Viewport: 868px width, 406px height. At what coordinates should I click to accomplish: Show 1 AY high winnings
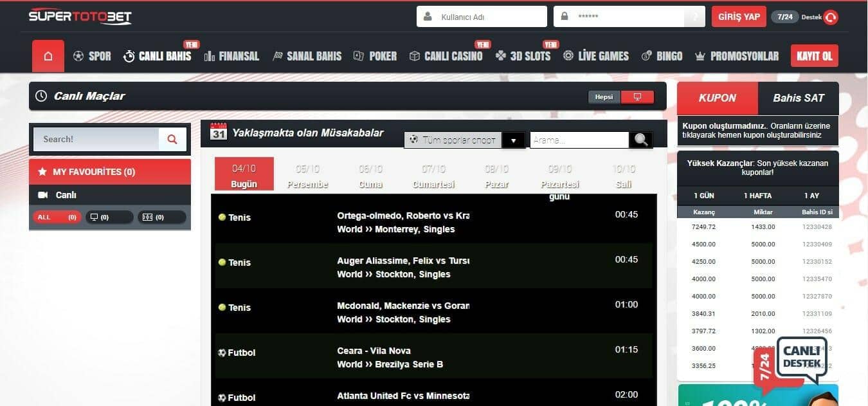(811, 196)
